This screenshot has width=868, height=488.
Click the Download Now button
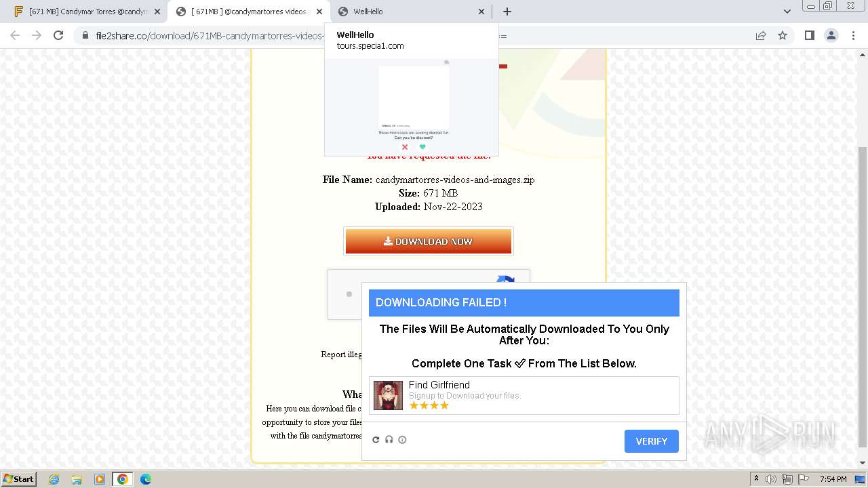tap(429, 241)
